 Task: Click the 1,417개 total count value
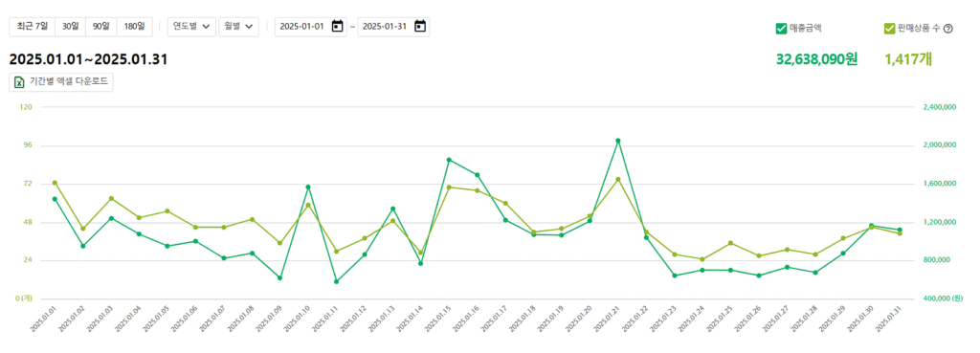click(909, 59)
